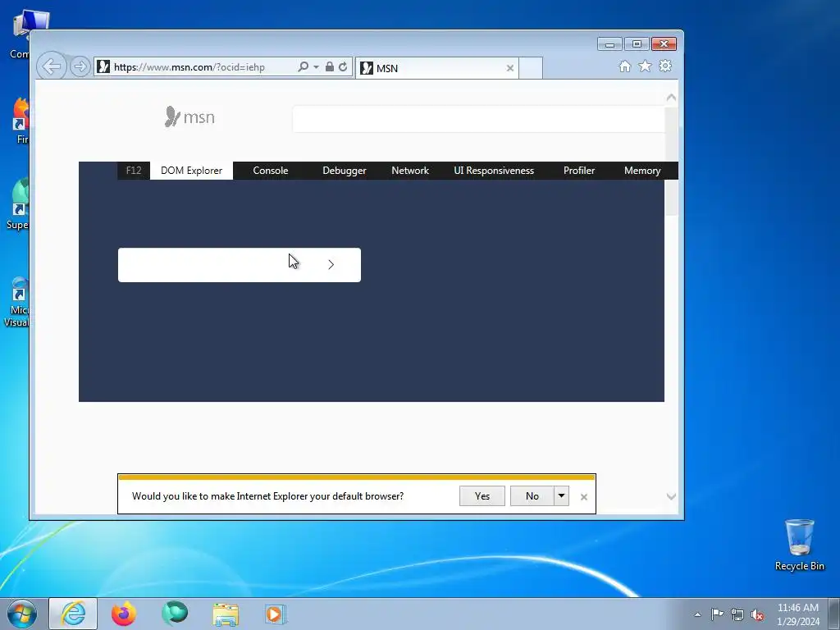Image resolution: width=840 pixels, height=630 pixels.
Task: Select the MSN browser tab
Action: [436, 68]
